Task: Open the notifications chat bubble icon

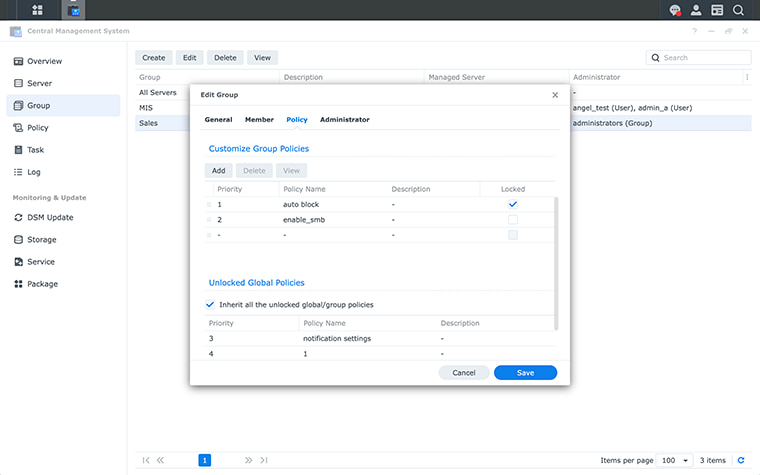Action: click(x=676, y=10)
